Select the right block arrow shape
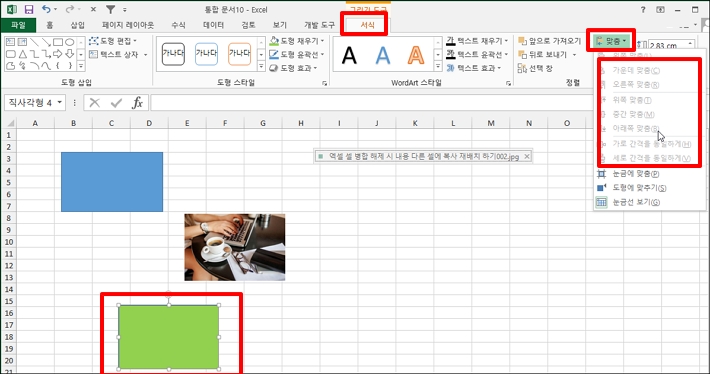 (x=58, y=54)
